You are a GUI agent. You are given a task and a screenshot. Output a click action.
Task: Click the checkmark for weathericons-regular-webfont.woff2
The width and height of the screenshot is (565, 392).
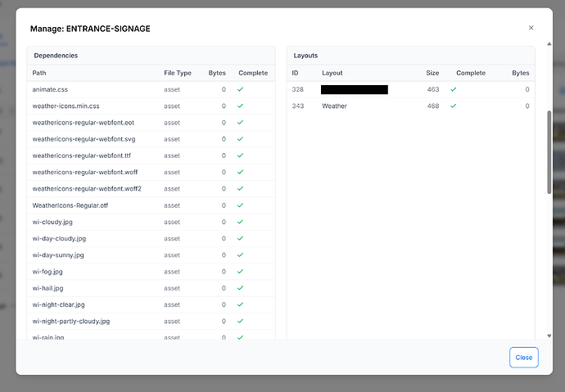241,188
